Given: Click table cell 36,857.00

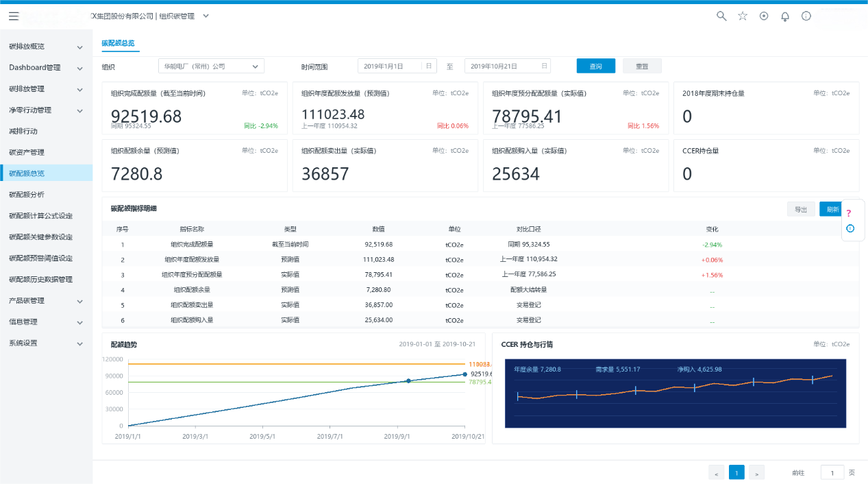Looking at the screenshot, I should pos(378,305).
